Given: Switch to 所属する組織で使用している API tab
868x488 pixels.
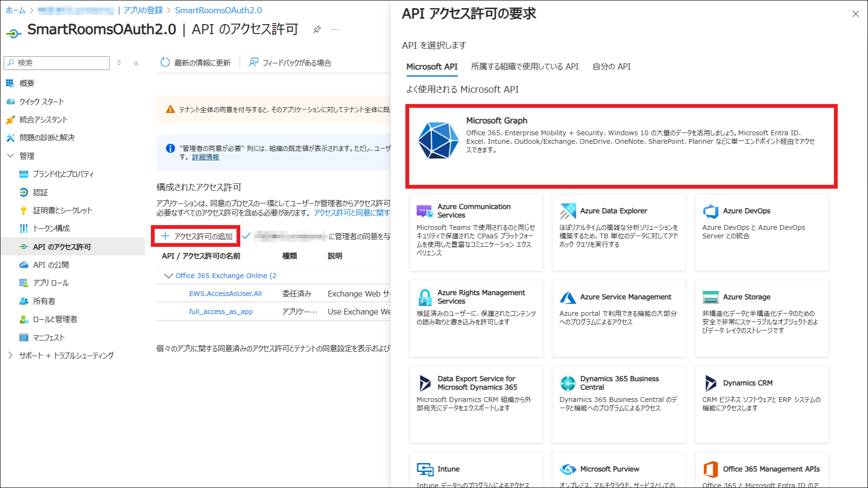Looking at the screenshot, I should pyautogui.click(x=525, y=67).
